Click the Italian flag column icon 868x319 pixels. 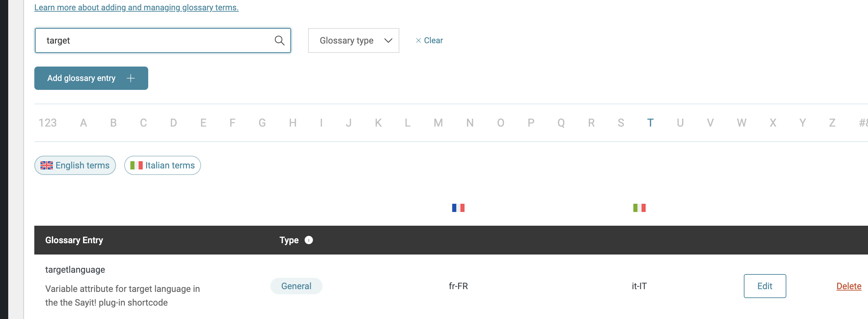pyautogui.click(x=640, y=208)
